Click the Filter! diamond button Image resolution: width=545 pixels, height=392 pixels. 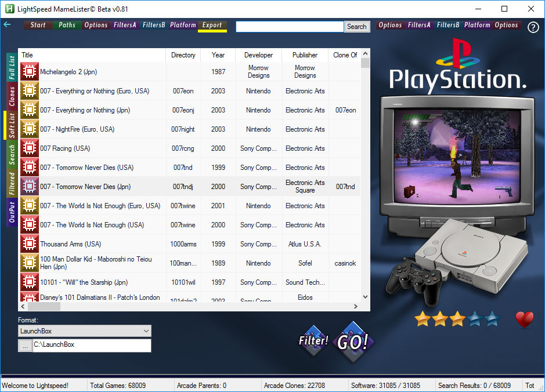click(313, 340)
